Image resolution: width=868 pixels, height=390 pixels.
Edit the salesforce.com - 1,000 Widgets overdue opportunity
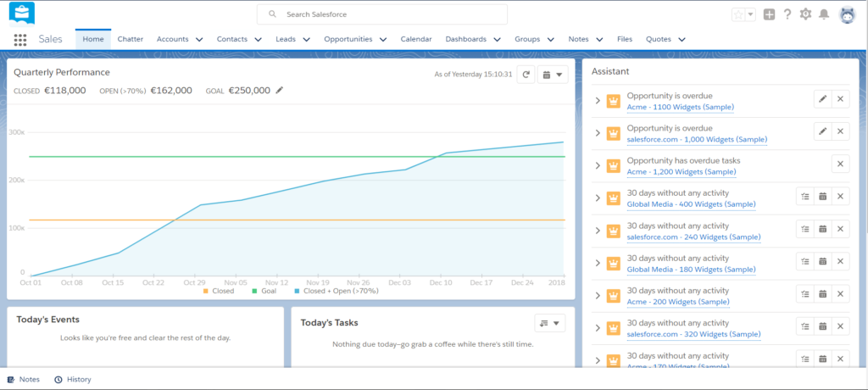[x=822, y=131]
